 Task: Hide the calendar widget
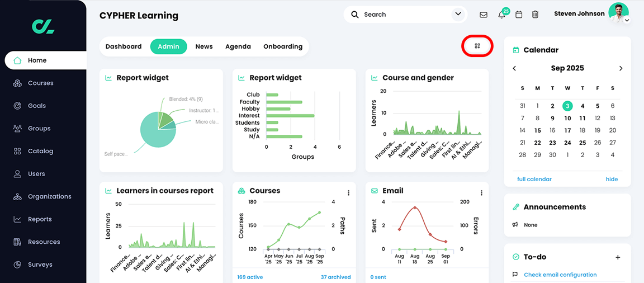point(612,179)
